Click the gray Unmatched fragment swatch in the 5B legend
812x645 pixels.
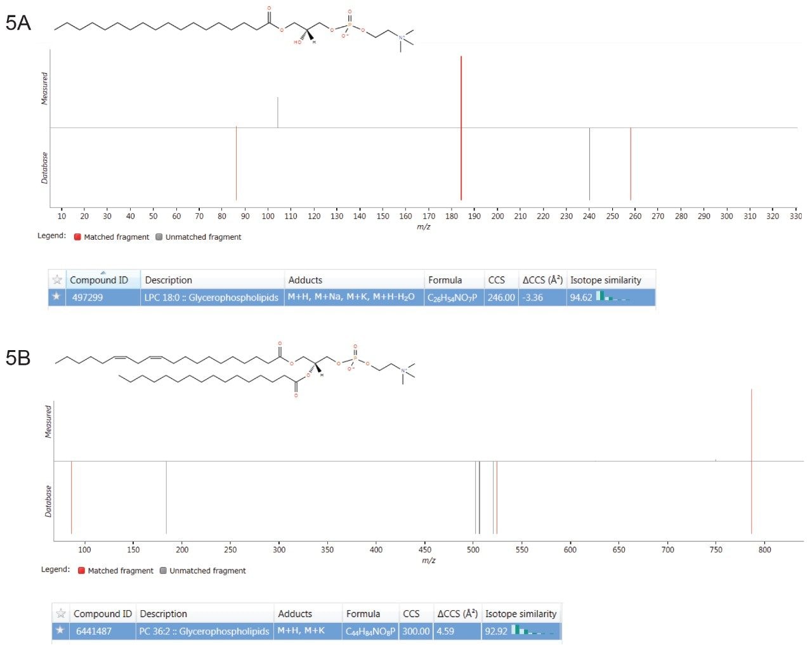click(x=163, y=571)
